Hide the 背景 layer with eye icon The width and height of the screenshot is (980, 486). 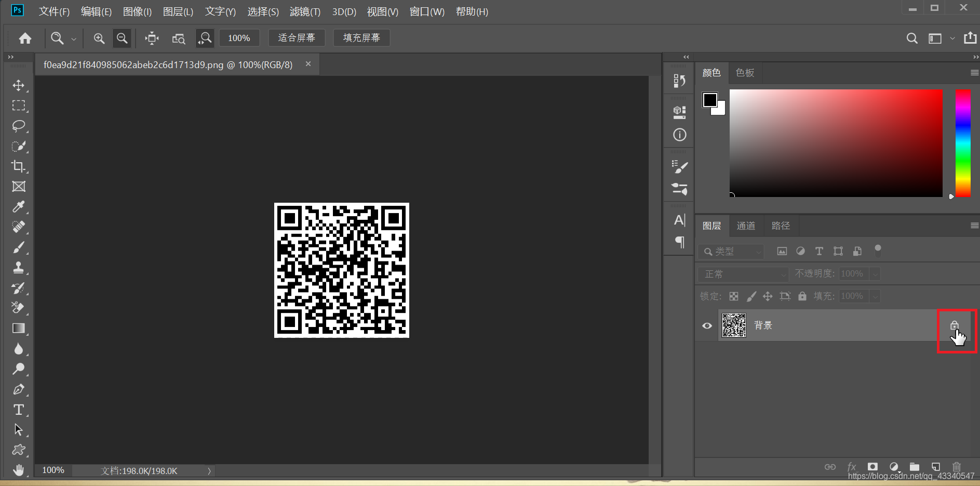[x=707, y=326]
